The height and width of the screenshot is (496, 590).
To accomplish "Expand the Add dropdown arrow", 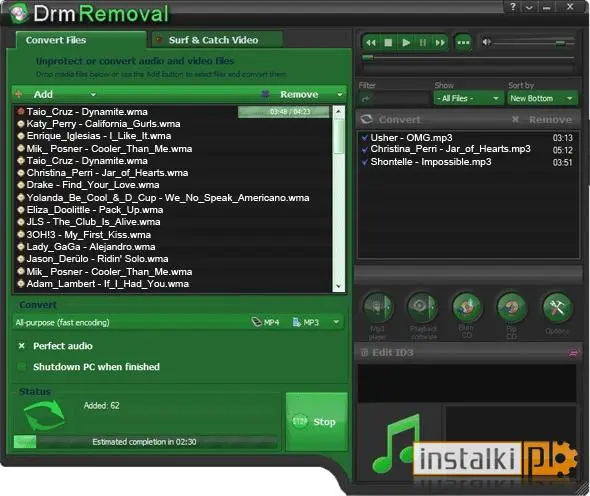I will pos(93,94).
